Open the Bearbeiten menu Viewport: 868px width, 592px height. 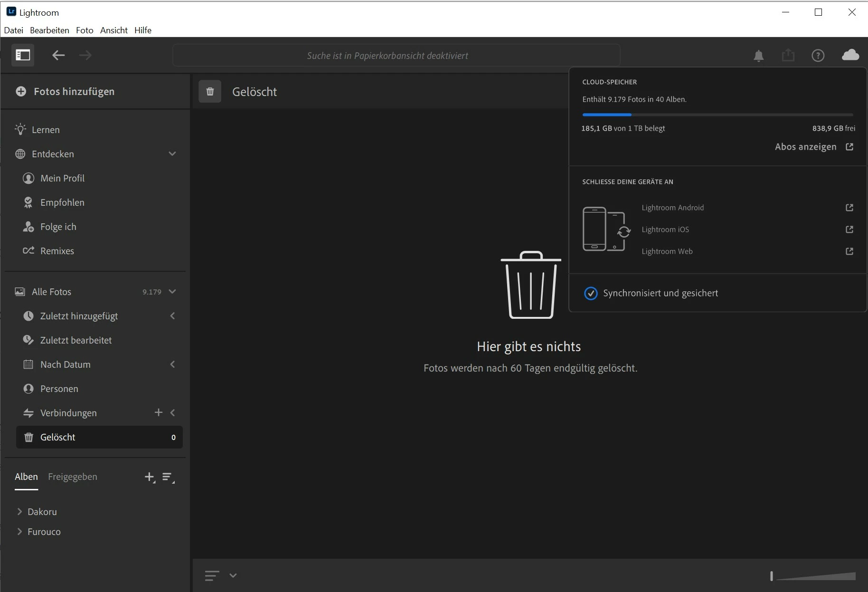[49, 30]
